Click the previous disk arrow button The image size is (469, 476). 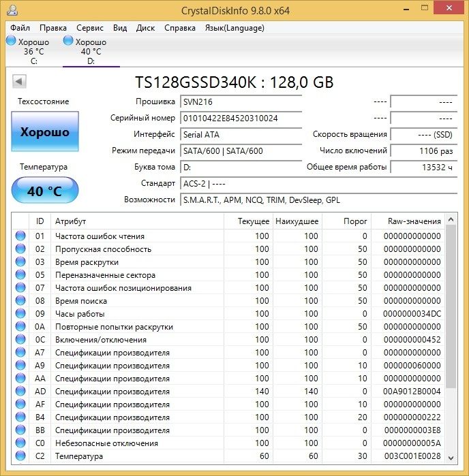click(x=19, y=81)
